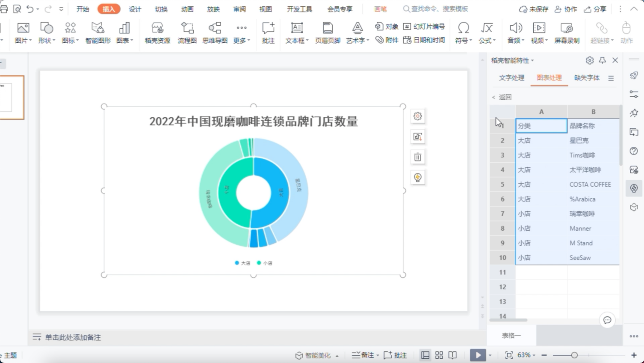The height and width of the screenshot is (363, 644).
Task: Insert a 流程图 flowchart
Action: click(187, 33)
